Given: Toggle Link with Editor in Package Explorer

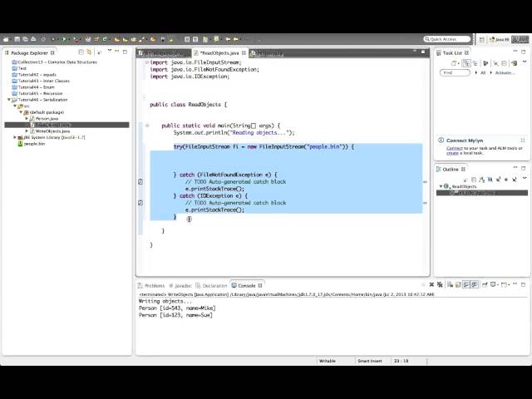Looking at the screenshot, I should click(x=89, y=52).
